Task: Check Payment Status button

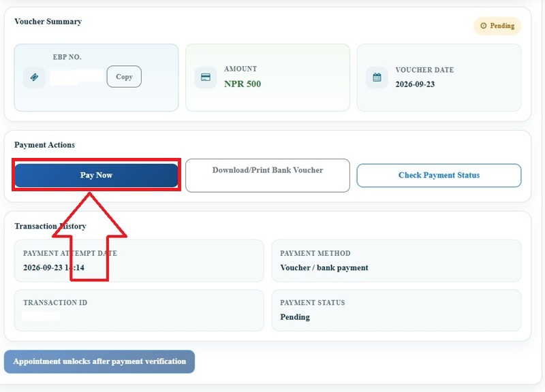Action: 439,176
